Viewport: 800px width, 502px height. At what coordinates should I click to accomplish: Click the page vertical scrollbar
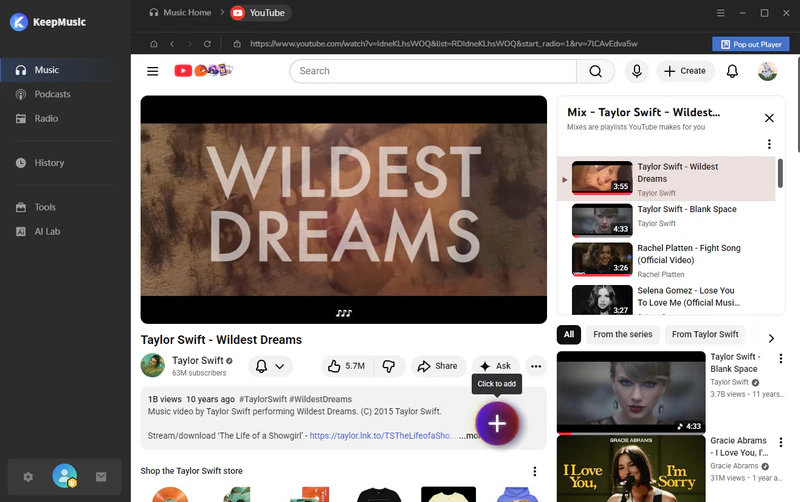point(798,105)
